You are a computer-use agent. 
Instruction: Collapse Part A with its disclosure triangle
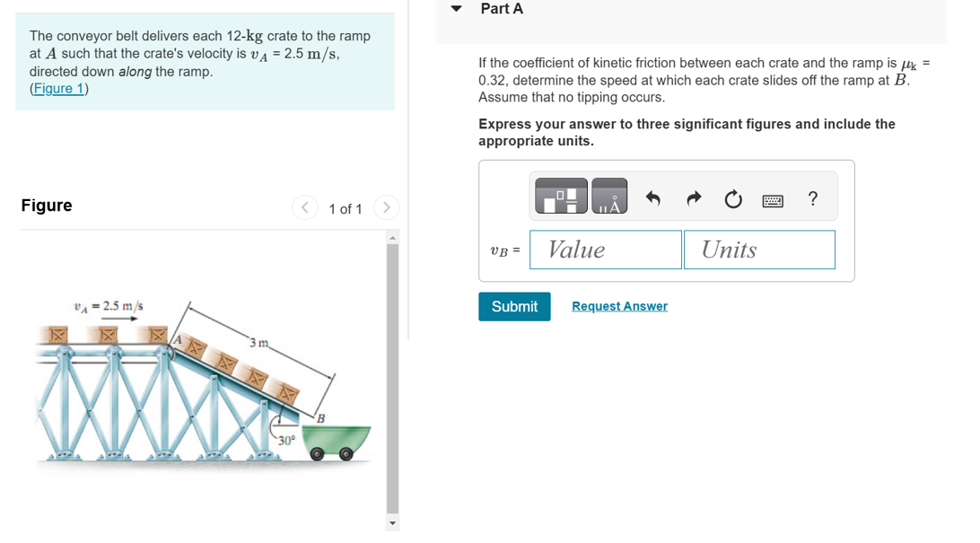point(457,8)
